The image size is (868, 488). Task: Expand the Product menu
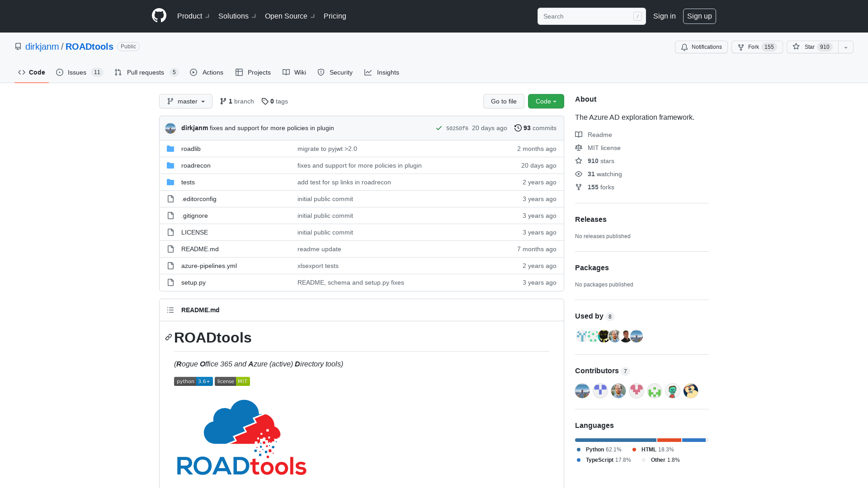tap(193, 16)
